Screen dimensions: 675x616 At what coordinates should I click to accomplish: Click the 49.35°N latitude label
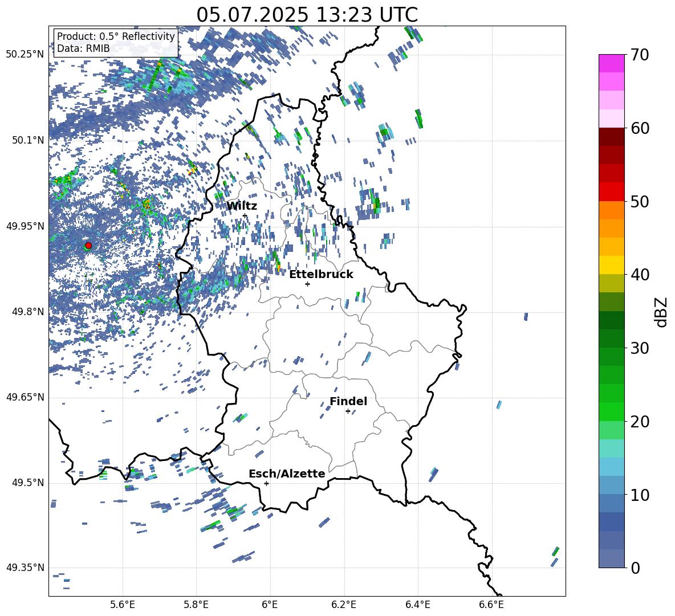pos(26,568)
